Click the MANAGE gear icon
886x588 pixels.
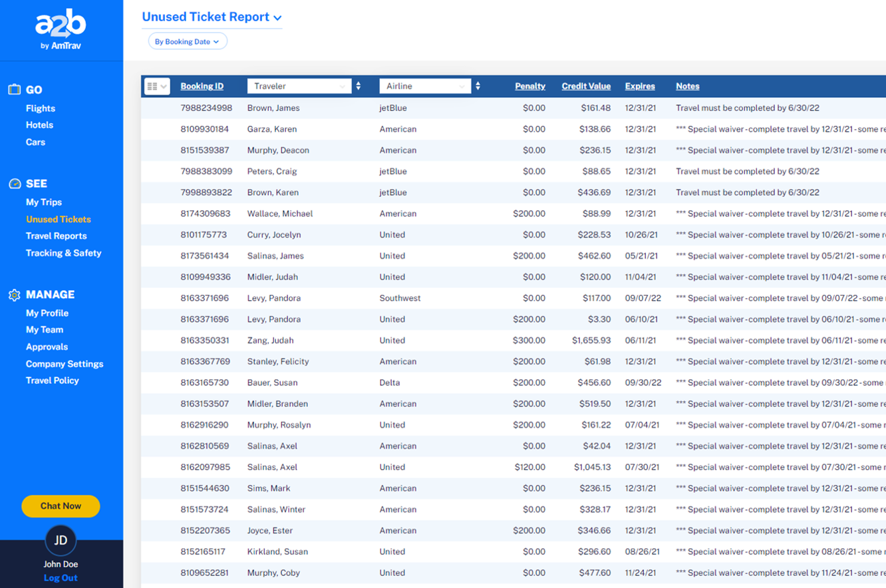click(x=14, y=295)
